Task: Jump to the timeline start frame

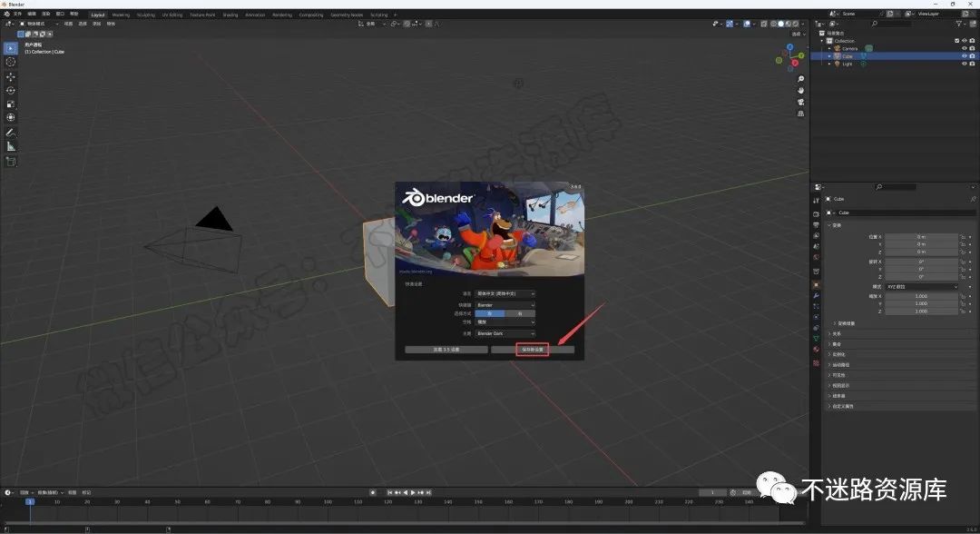Action: [390, 493]
